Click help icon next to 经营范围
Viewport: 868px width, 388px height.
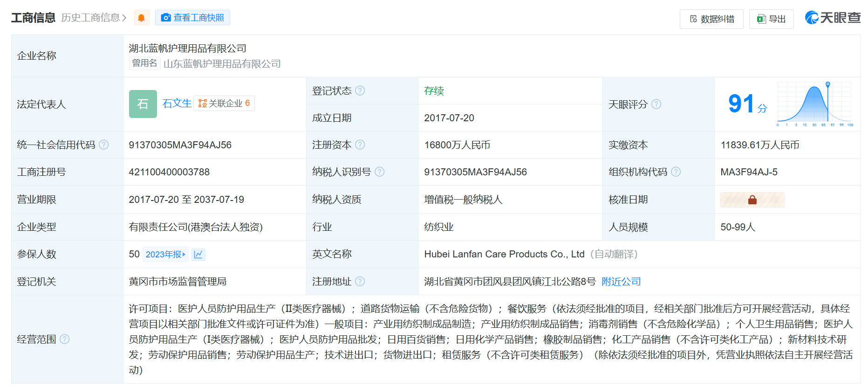[65, 339]
